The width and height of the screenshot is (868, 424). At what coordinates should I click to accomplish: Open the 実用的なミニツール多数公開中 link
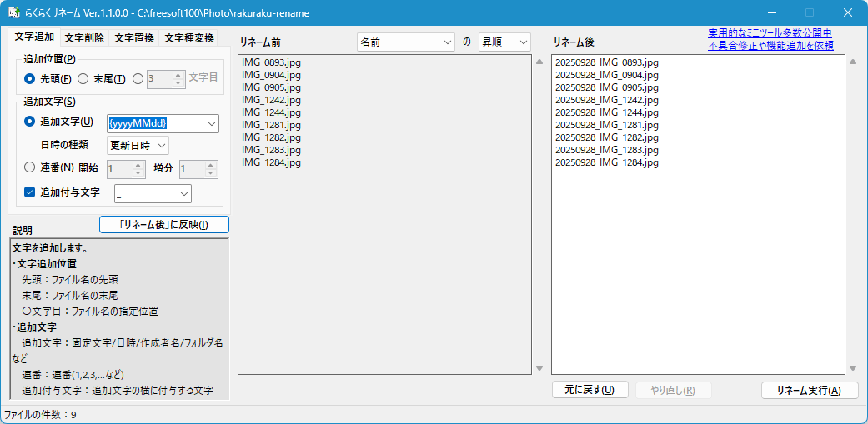pyautogui.click(x=770, y=33)
